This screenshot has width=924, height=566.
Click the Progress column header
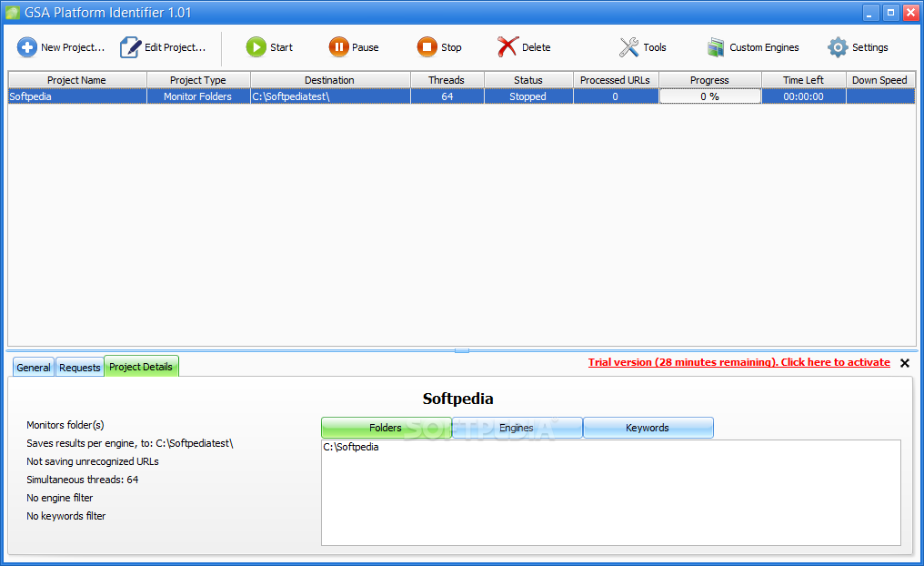coord(709,79)
